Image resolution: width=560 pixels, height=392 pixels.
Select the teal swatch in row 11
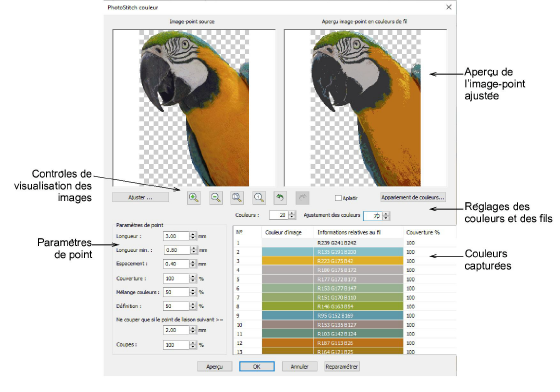[x=288, y=334]
